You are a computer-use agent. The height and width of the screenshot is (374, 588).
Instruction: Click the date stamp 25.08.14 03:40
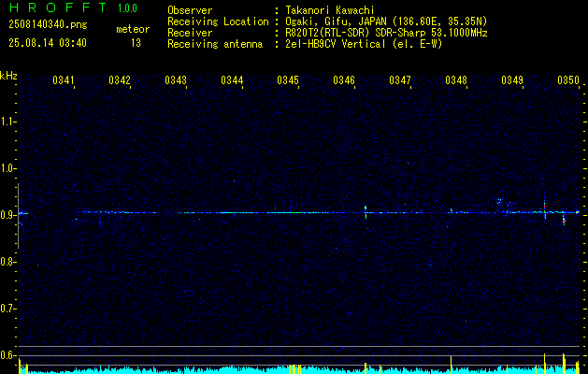pyautogui.click(x=48, y=43)
